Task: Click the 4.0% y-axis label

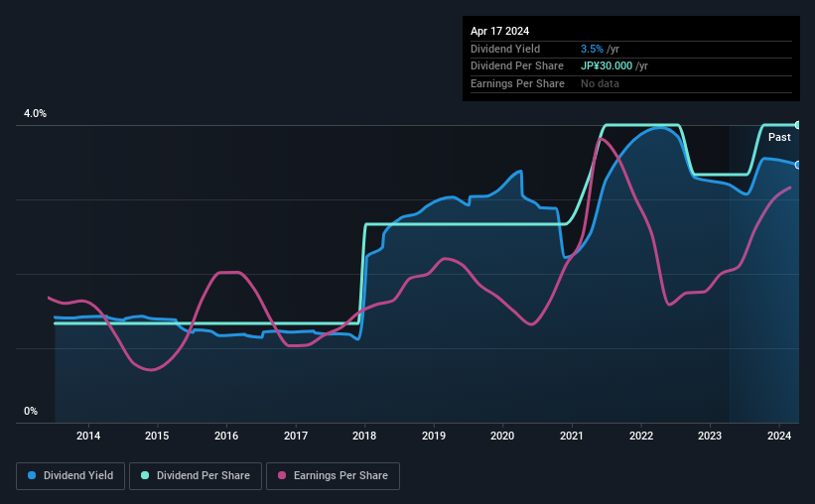Action: pyautogui.click(x=35, y=113)
